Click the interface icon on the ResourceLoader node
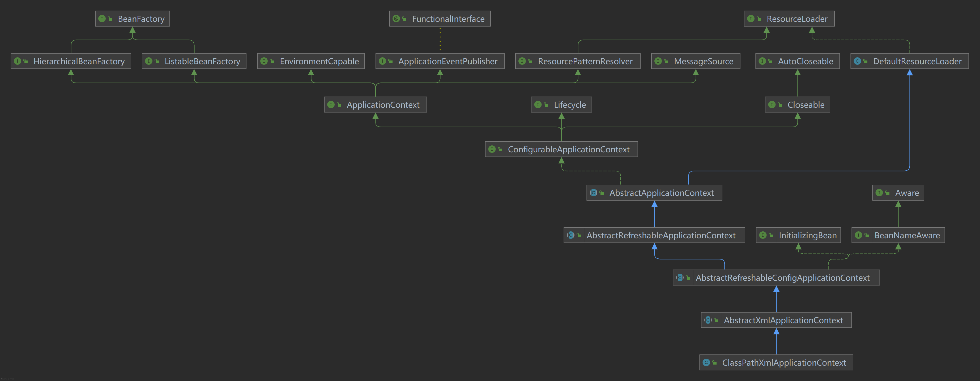This screenshot has width=980, height=381. coord(751,19)
